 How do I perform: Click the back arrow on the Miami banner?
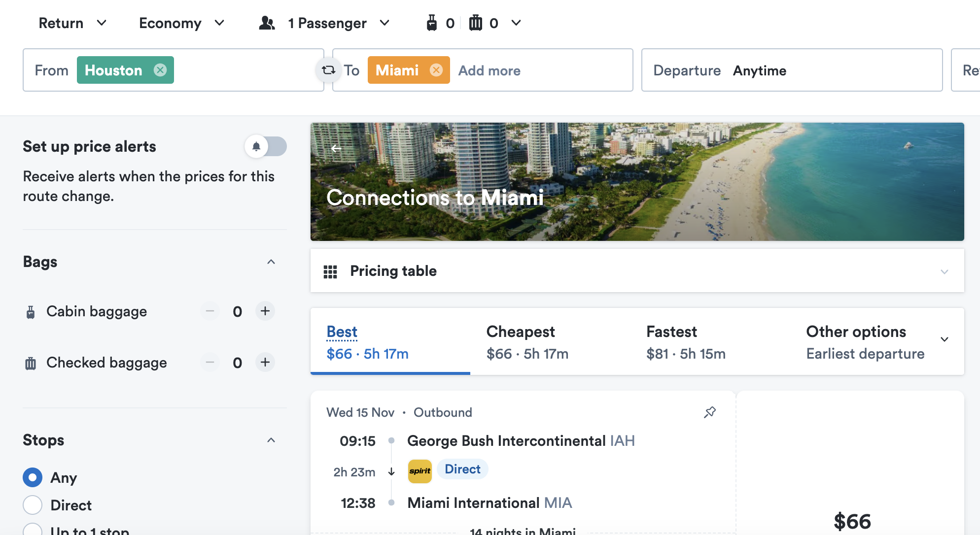(337, 148)
